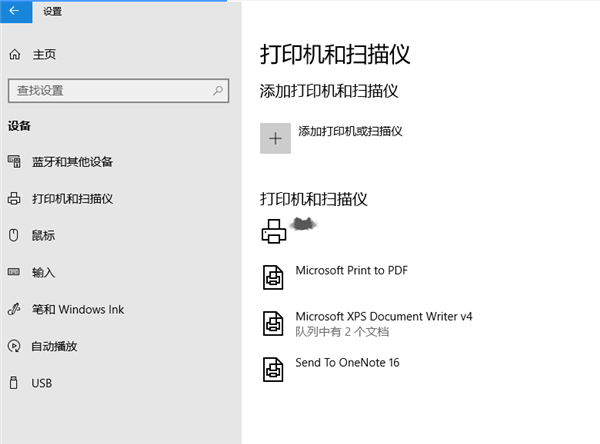Click the Microsoft XPS Document Writer v4 icon
Viewport: 600px width, 444px height.
(x=274, y=322)
